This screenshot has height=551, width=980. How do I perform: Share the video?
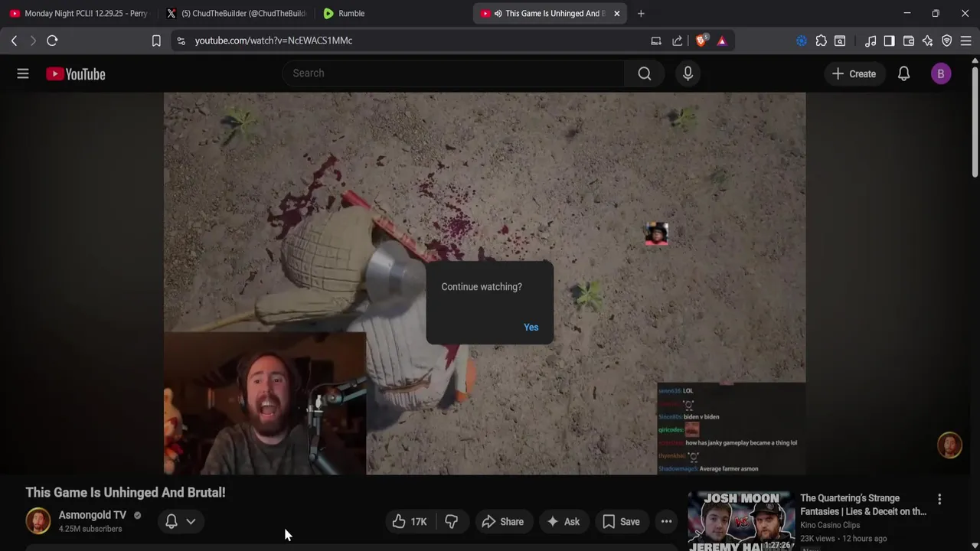coord(503,522)
